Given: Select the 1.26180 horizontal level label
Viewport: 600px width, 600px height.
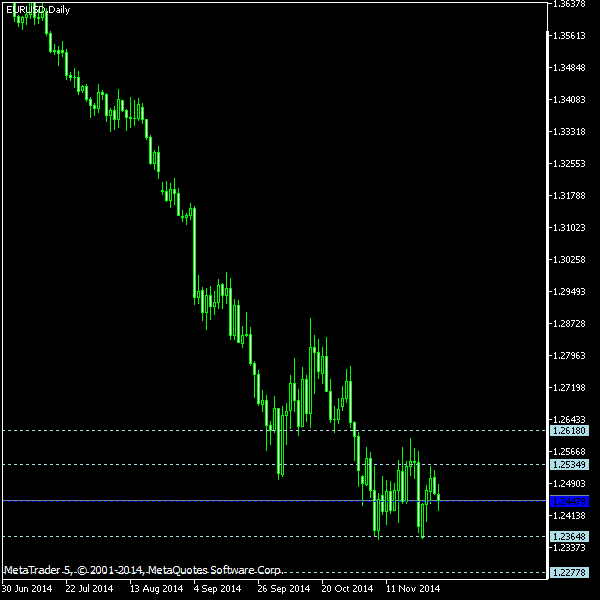Looking at the screenshot, I should point(569,430).
